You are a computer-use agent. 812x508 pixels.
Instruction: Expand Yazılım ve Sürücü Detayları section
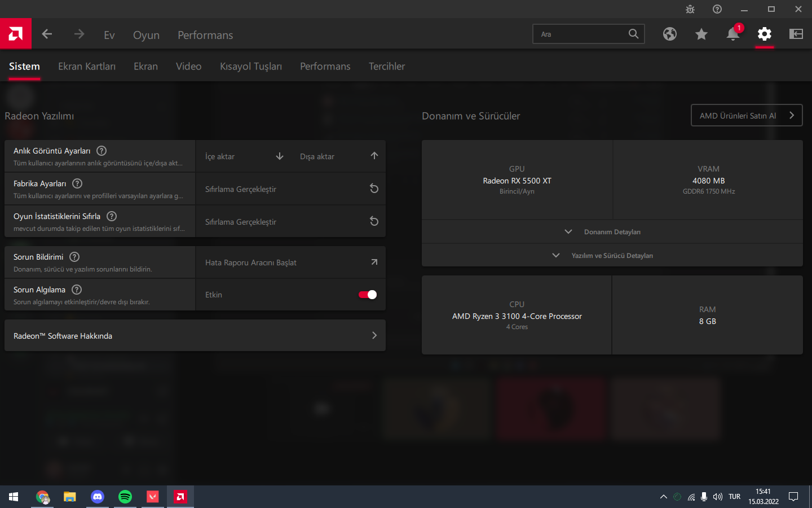point(612,256)
